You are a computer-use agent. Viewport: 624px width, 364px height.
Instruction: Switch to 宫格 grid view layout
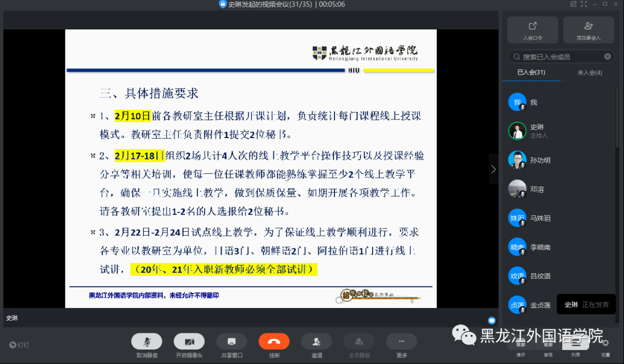coord(548,348)
